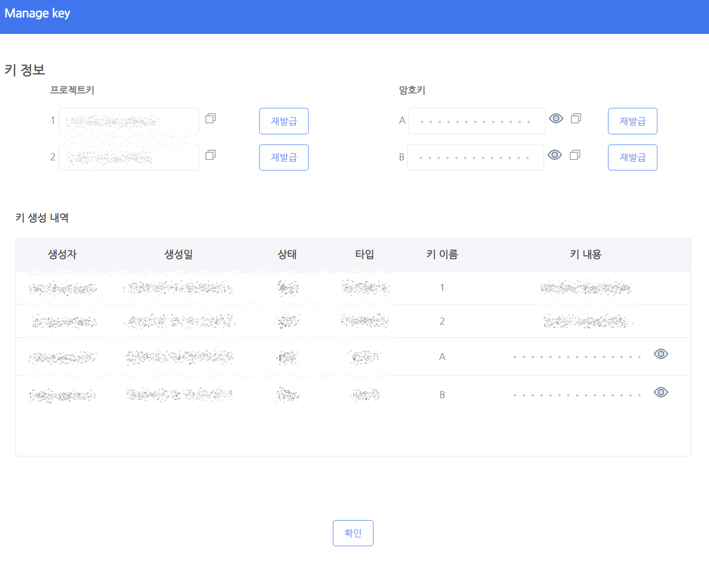
Task: Select the 생성일 column header
Action: (179, 254)
